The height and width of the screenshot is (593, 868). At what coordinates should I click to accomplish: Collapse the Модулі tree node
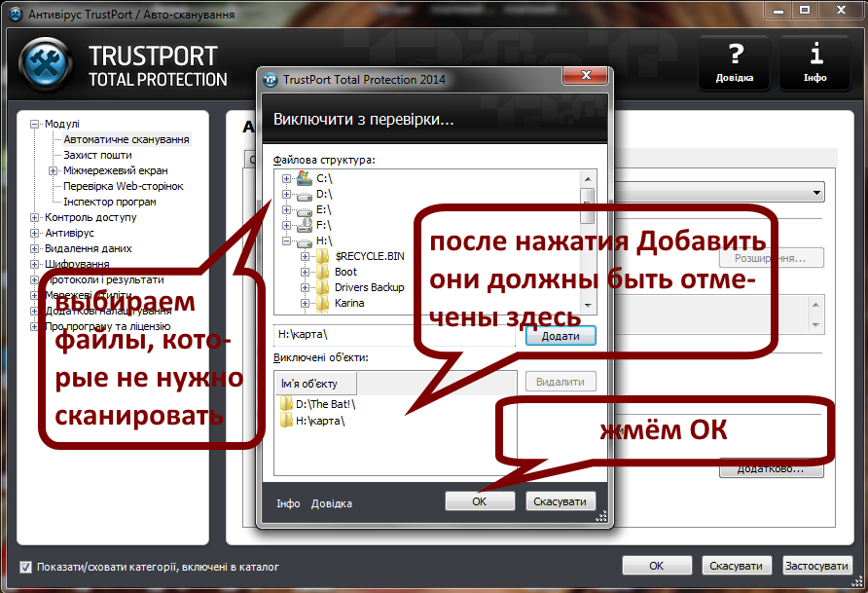[32, 123]
